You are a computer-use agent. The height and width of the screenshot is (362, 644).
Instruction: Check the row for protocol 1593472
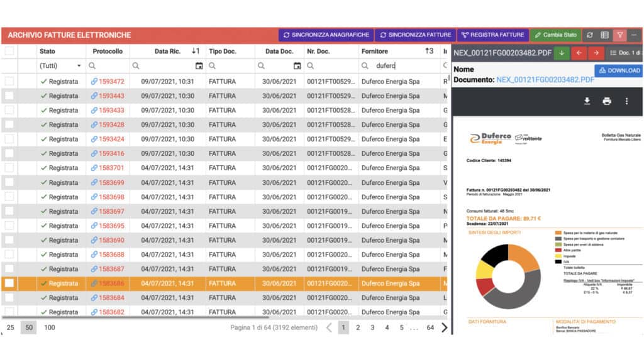pyautogui.click(x=9, y=81)
